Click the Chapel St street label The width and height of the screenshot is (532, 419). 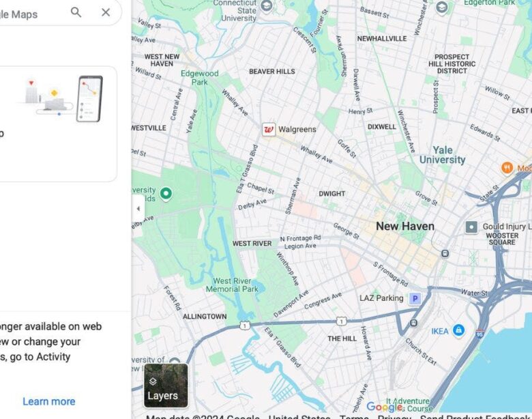click(x=261, y=188)
